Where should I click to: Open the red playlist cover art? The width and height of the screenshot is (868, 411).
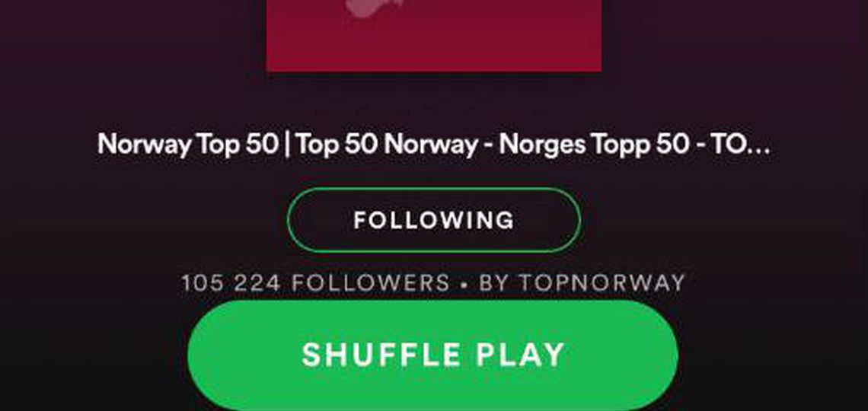[434, 36]
